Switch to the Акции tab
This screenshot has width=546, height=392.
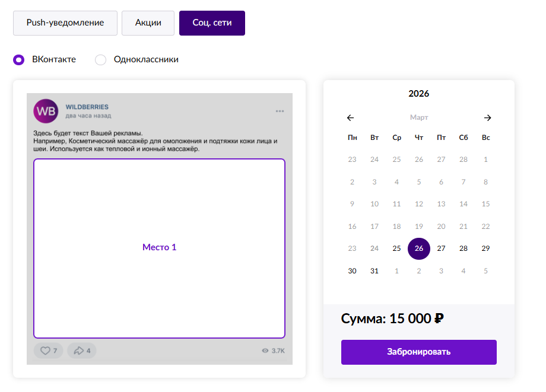[x=148, y=23]
